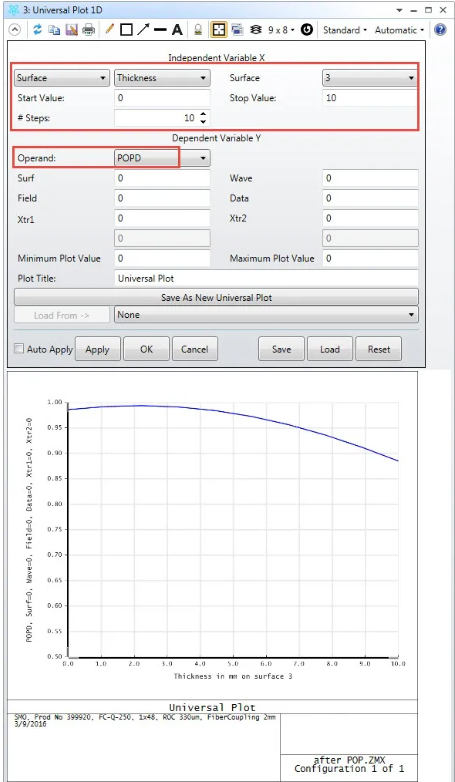Select the arrow drawing tool
Image resolution: width=455 pixels, height=782 pixels.
click(x=143, y=30)
